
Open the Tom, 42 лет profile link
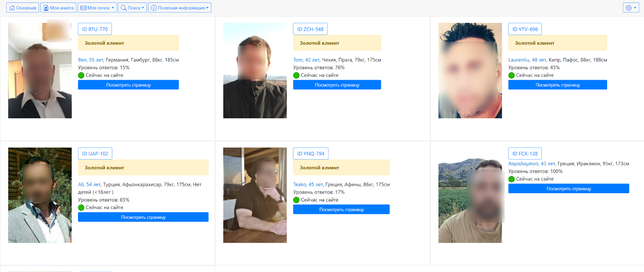click(x=307, y=60)
